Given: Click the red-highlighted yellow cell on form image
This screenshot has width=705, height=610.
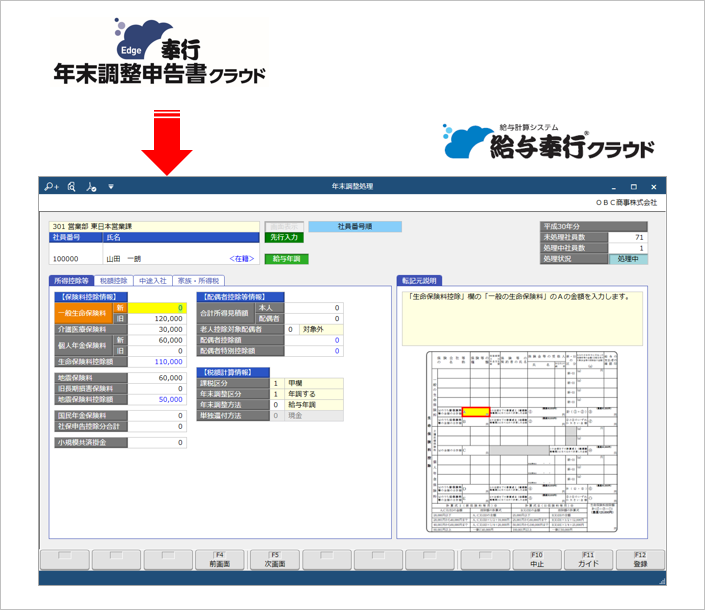Looking at the screenshot, I should coord(476,412).
